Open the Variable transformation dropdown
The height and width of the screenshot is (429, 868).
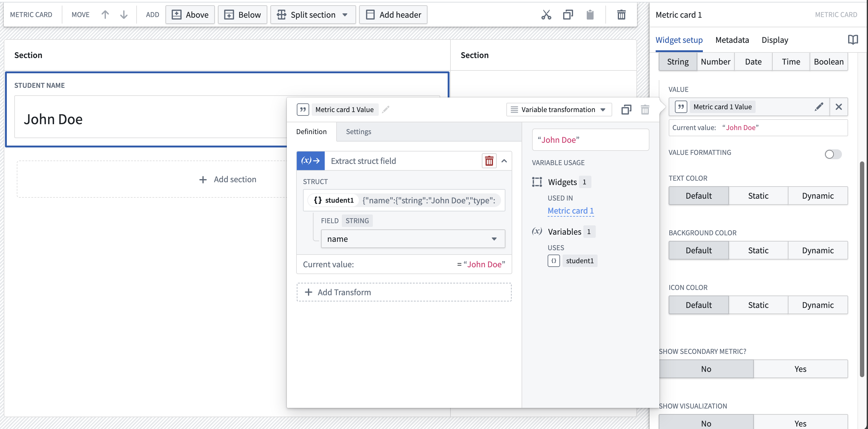pyautogui.click(x=559, y=110)
